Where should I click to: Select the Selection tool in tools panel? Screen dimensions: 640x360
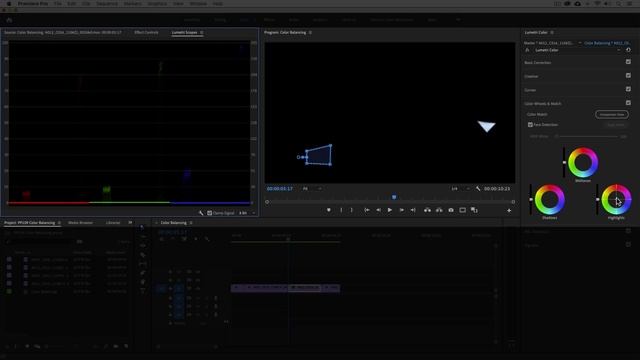pos(142,227)
